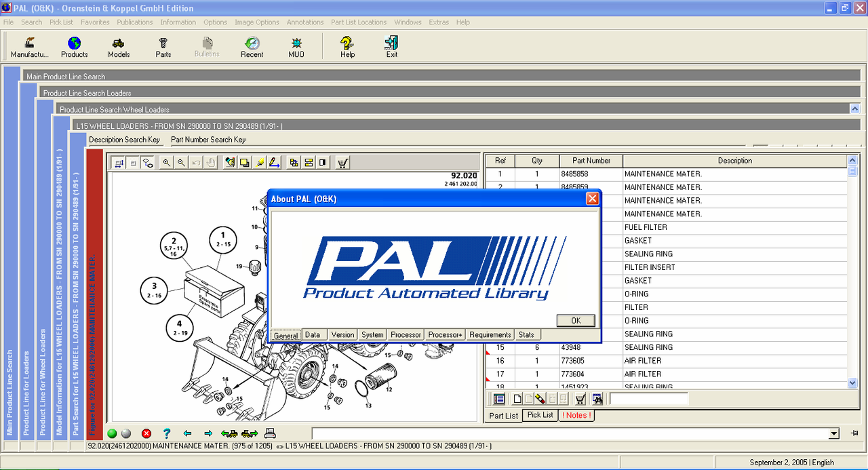Screen dimensions: 868x470
Task: Click the Exit door icon
Action: (x=391, y=47)
